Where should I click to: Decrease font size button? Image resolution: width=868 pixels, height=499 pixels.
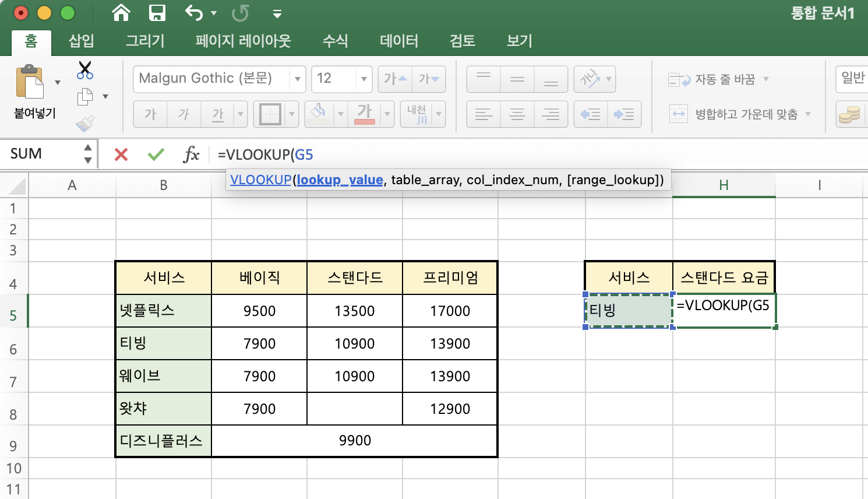(x=429, y=79)
